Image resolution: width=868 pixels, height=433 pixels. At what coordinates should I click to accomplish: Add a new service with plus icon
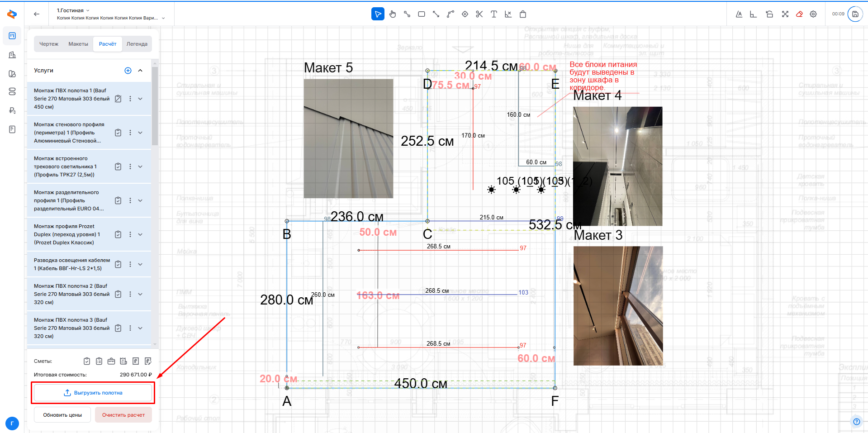[x=128, y=71]
